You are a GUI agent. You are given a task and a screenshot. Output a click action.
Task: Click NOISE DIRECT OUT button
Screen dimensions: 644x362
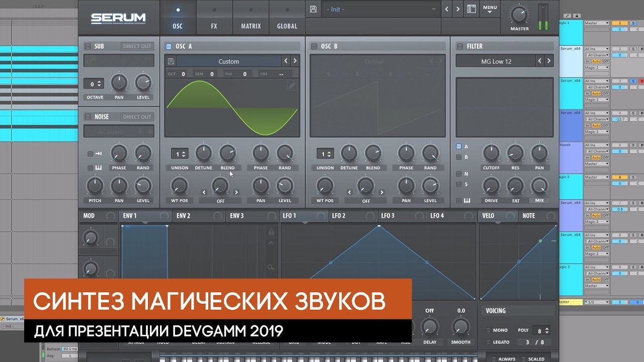137,117
